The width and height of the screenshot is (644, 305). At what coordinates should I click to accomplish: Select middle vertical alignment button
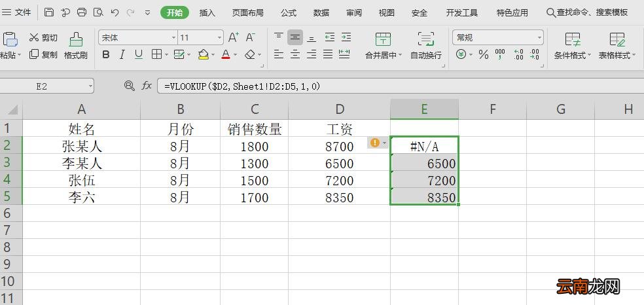click(295, 37)
